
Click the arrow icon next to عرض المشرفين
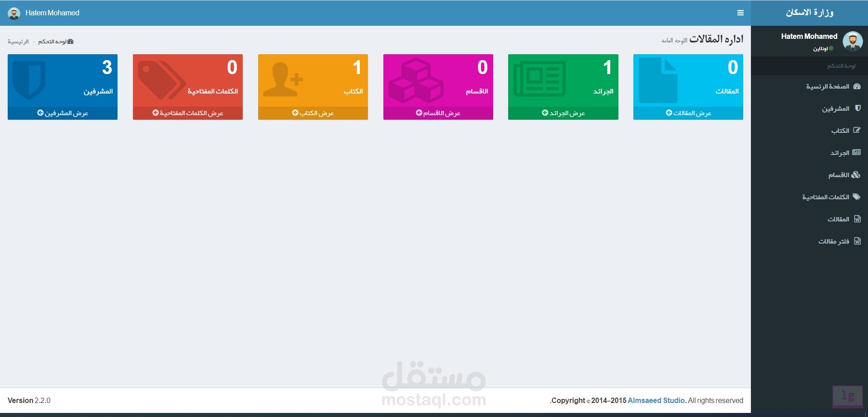(x=40, y=112)
